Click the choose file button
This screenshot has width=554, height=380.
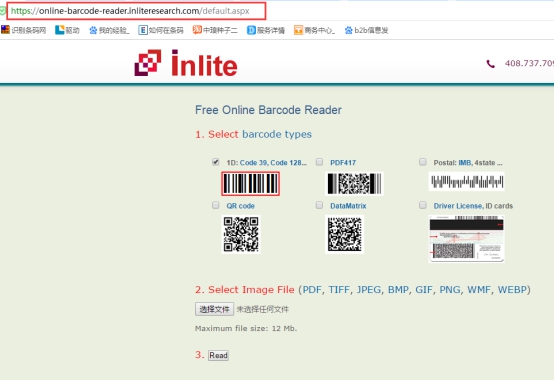pos(214,309)
